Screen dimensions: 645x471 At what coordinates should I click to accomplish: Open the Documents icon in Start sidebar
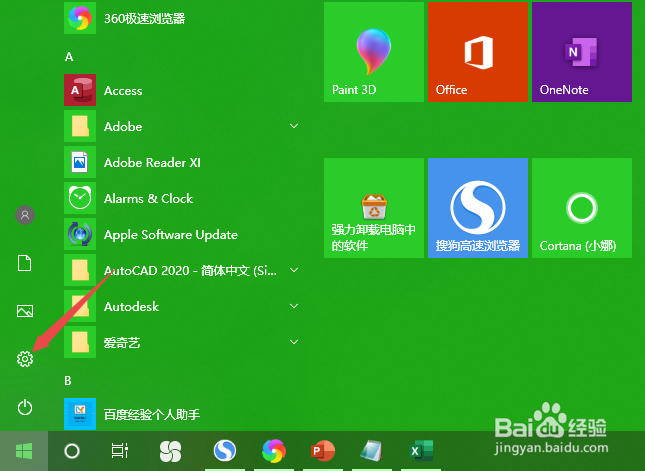(x=25, y=262)
